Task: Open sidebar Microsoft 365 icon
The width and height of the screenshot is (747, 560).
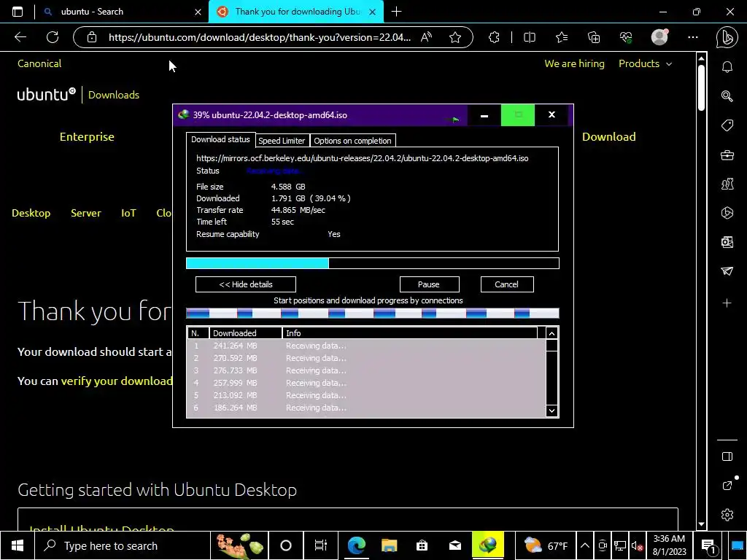Action: pyautogui.click(x=727, y=213)
